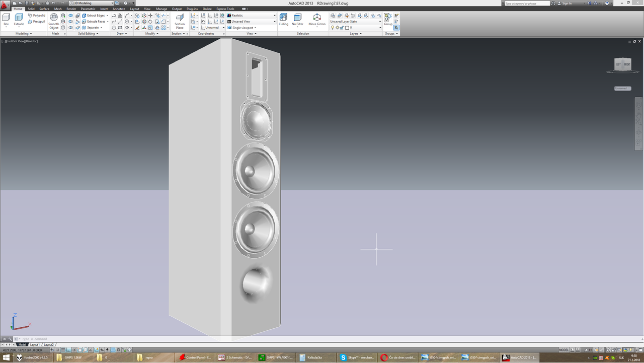Image resolution: width=644 pixels, height=363 pixels.
Task: Activate the Extrude tool
Action: (x=19, y=20)
